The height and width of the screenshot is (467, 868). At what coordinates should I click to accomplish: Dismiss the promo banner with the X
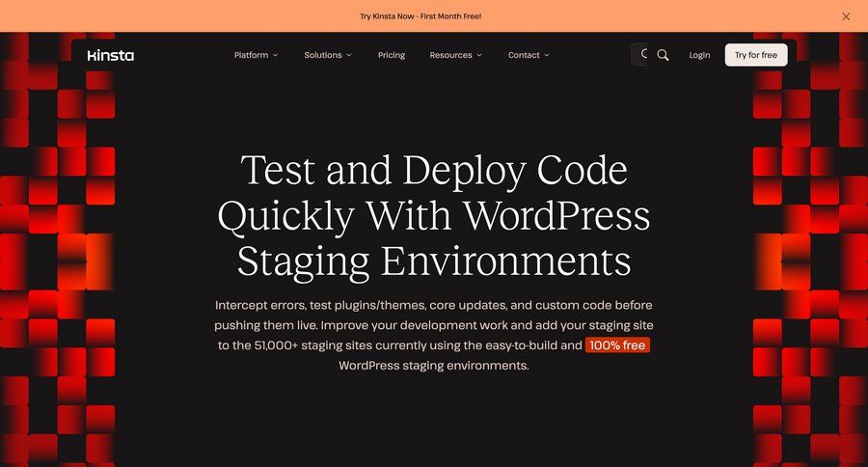[x=846, y=16]
